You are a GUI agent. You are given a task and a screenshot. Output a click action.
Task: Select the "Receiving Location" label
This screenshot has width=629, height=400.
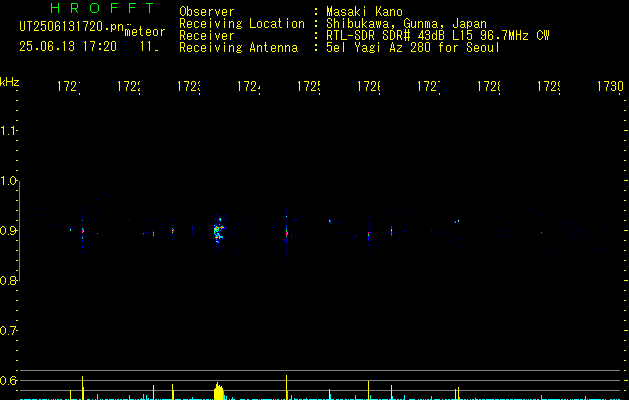(242, 24)
